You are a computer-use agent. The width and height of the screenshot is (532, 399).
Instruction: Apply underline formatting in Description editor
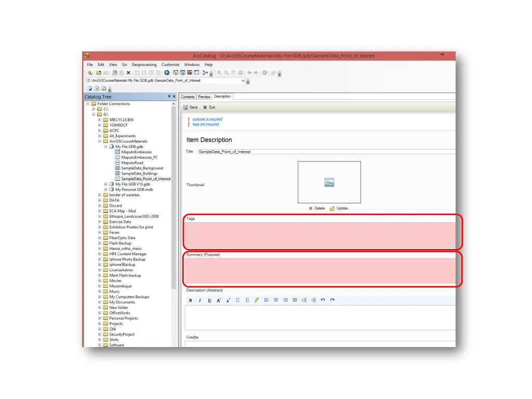[x=209, y=300]
